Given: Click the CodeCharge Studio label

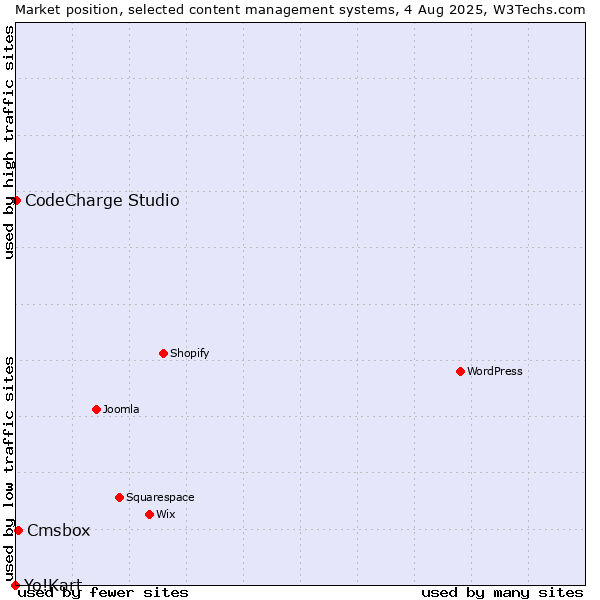Looking at the screenshot, I should (102, 201).
